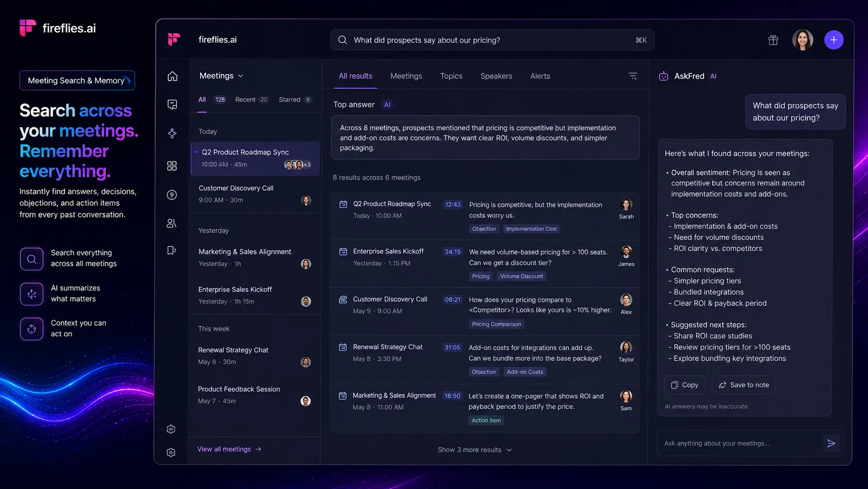Click the Implementation Cost tag

[531, 229]
